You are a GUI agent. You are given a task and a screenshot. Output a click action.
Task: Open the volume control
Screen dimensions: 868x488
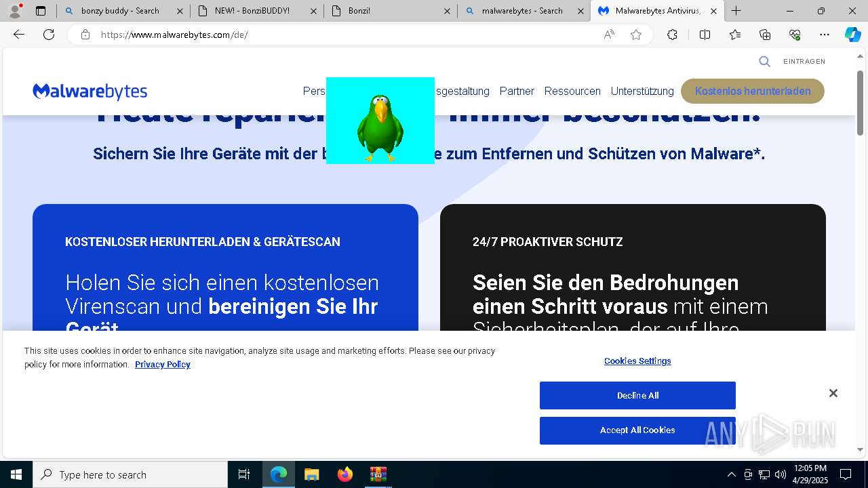(781, 474)
